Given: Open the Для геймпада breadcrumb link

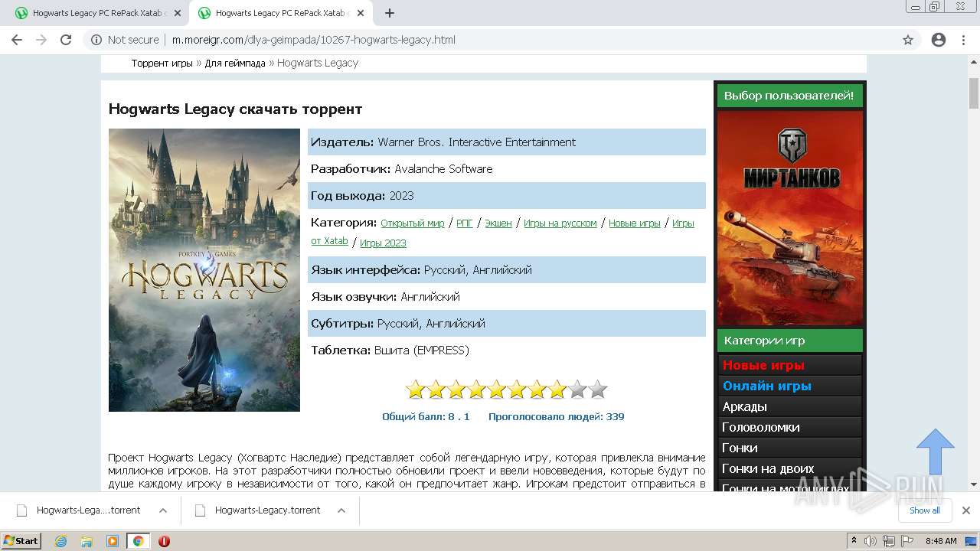Looking at the screenshot, I should coord(234,63).
